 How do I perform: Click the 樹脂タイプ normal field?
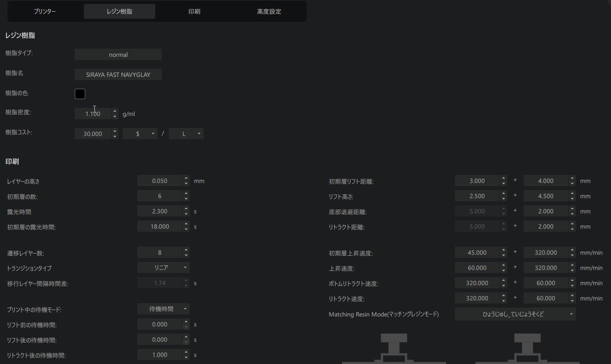pyautogui.click(x=118, y=55)
